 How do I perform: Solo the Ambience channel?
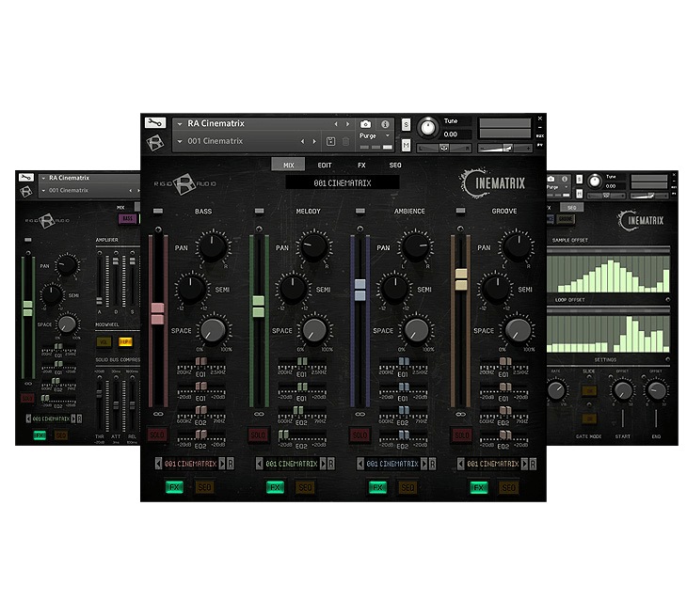359,435
